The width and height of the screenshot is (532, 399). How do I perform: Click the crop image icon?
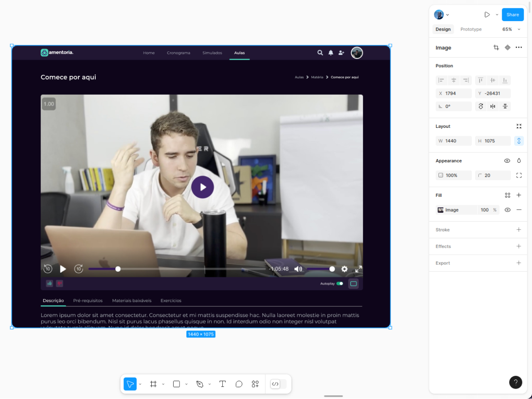point(496,48)
